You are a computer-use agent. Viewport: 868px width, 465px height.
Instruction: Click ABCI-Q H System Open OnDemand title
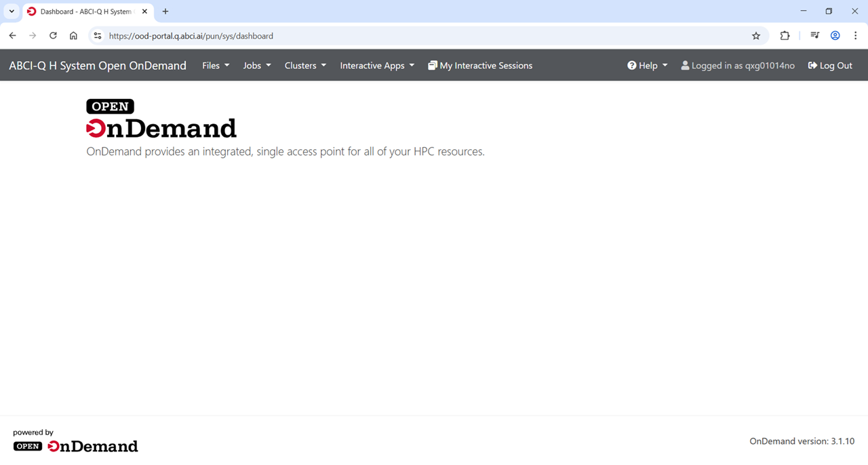98,66
